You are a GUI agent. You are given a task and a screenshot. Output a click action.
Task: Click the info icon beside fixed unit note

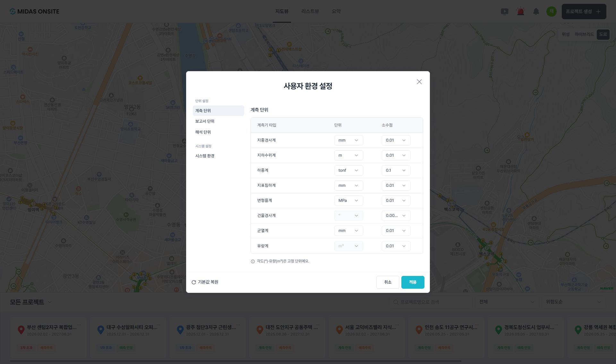click(x=253, y=261)
